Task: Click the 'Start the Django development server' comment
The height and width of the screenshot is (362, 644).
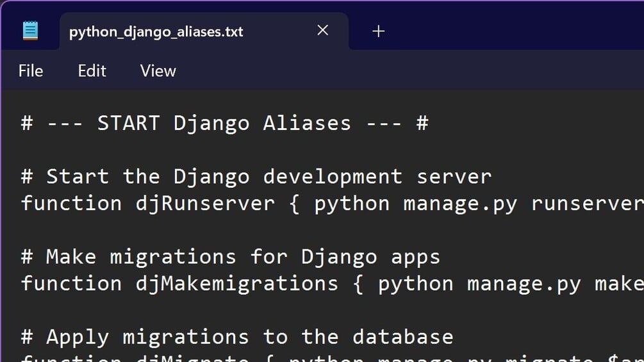Action: point(256,177)
